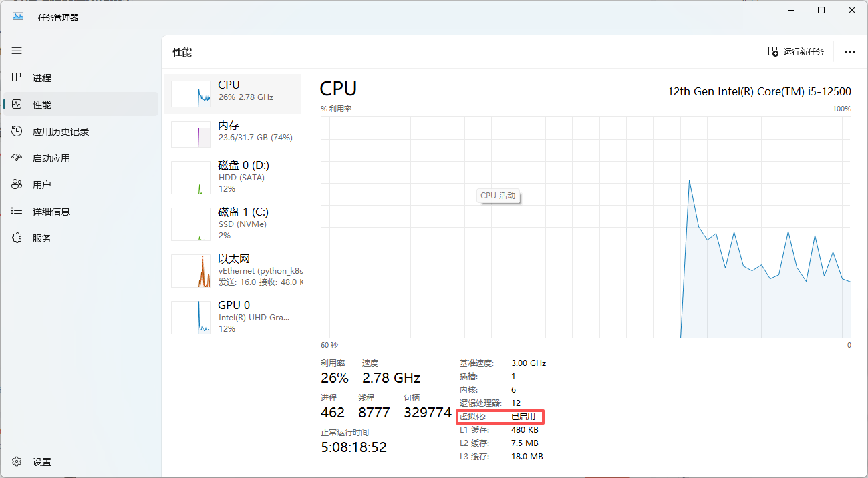The height and width of the screenshot is (478, 868).
Task: Click the Task Manager icon in title bar
Action: click(x=17, y=15)
